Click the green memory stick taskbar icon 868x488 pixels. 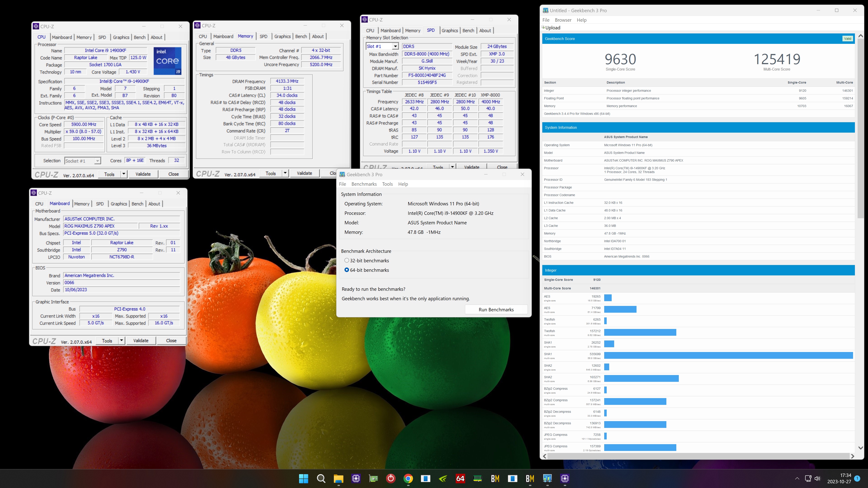478,478
